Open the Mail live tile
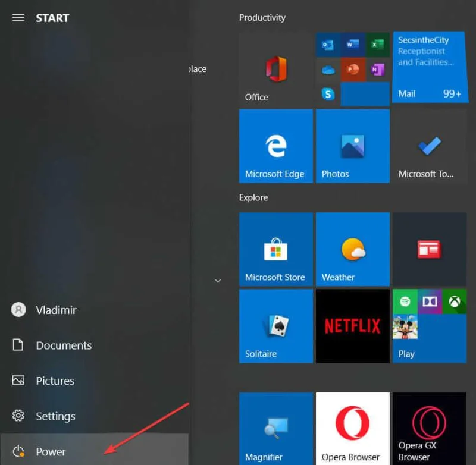 (430, 67)
